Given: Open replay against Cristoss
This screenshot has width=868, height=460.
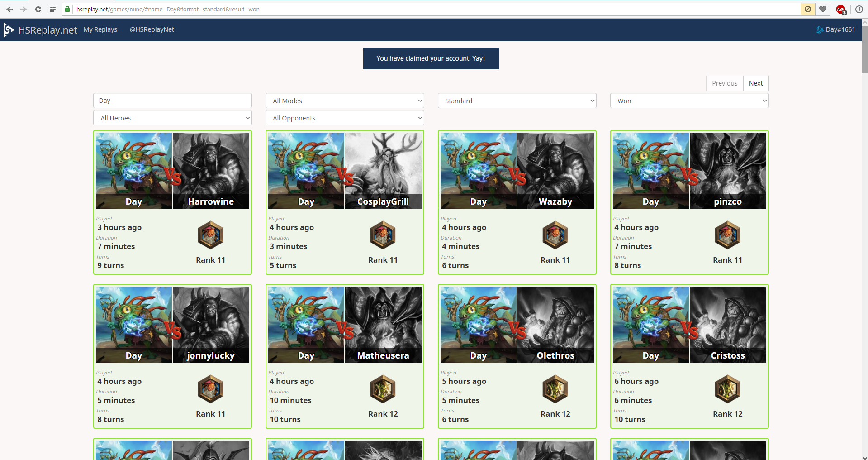Looking at the screenshot, I should pyautogui.click(x=689, y=356).
